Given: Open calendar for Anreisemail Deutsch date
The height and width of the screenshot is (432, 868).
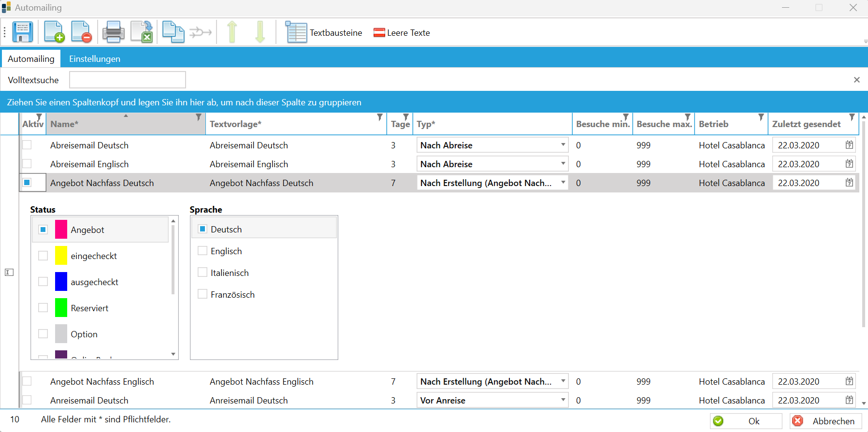Looking at the screenshot, I should click(x=849, y=400).
